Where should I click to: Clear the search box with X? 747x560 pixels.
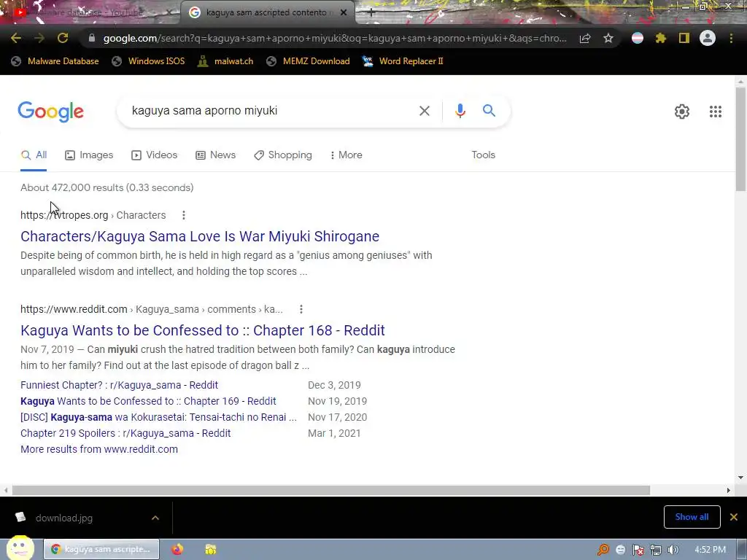point(424,111)
